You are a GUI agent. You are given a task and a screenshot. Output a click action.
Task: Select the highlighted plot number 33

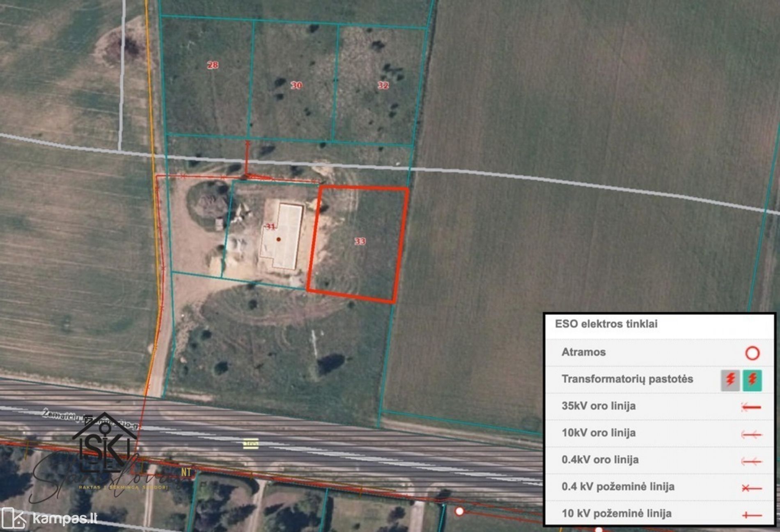point(360,241)
